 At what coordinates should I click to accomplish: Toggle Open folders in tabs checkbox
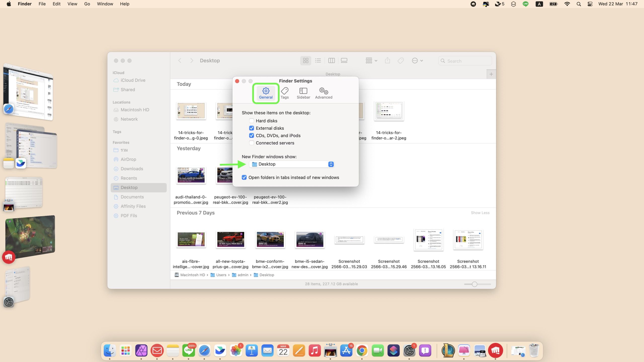coord(244,177)
